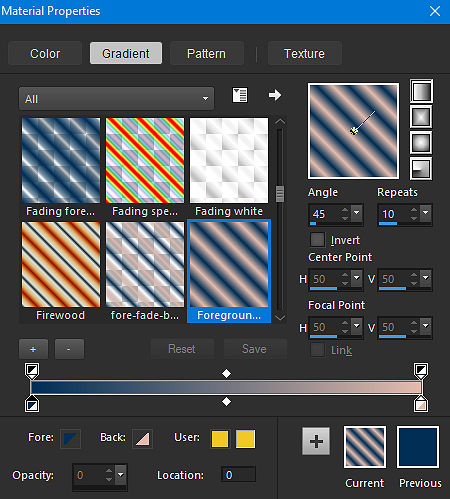Click the add gradient marker plus button
450x499 pixels.
33,349
